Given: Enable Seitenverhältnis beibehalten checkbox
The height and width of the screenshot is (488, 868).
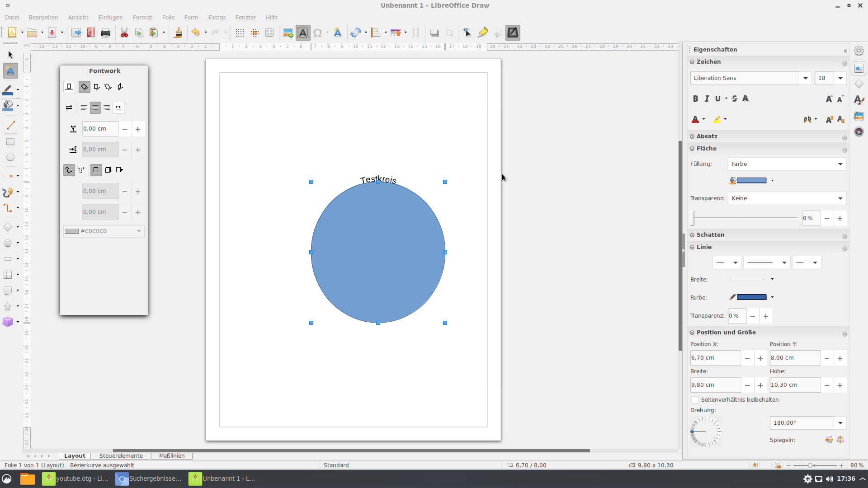Looking at the screenshot, I should coord(695,400).
